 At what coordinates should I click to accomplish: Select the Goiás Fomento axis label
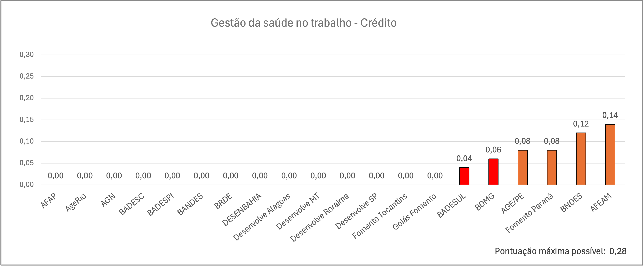[x=414, y=212]
